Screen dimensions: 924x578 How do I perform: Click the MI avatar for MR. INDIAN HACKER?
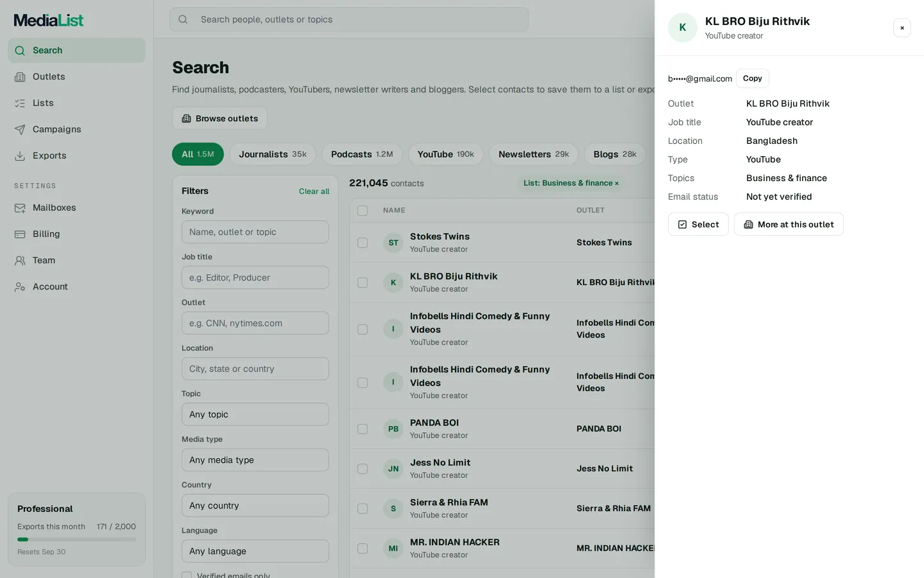coord(393,548)
